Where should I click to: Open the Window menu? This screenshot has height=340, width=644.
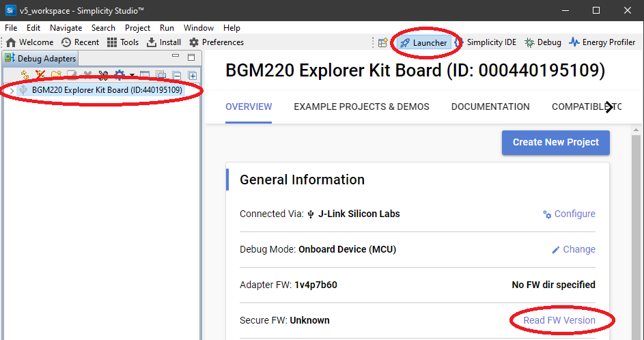pyautogui.click(x=199, y=28)
